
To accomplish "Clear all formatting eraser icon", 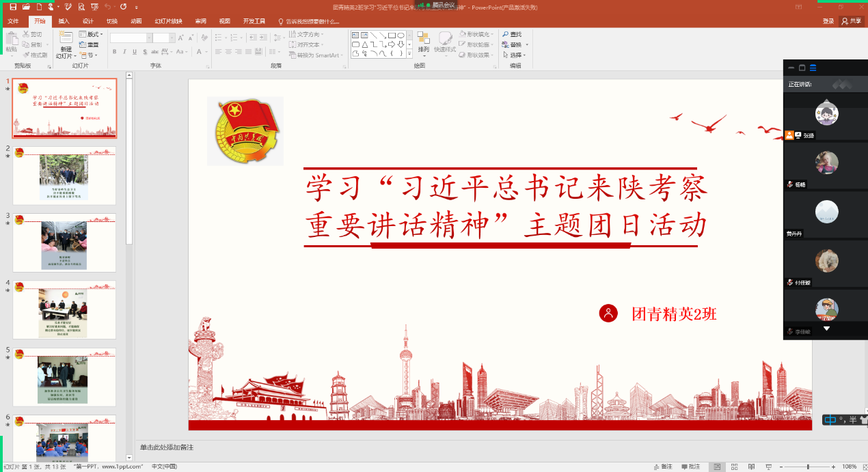I will pyautogui.click(x=205, y=38).
